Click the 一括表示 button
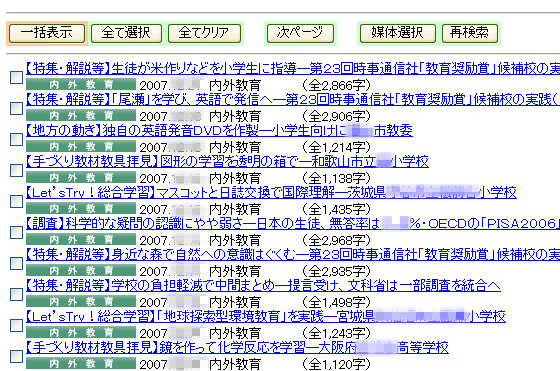 (47, 33)
